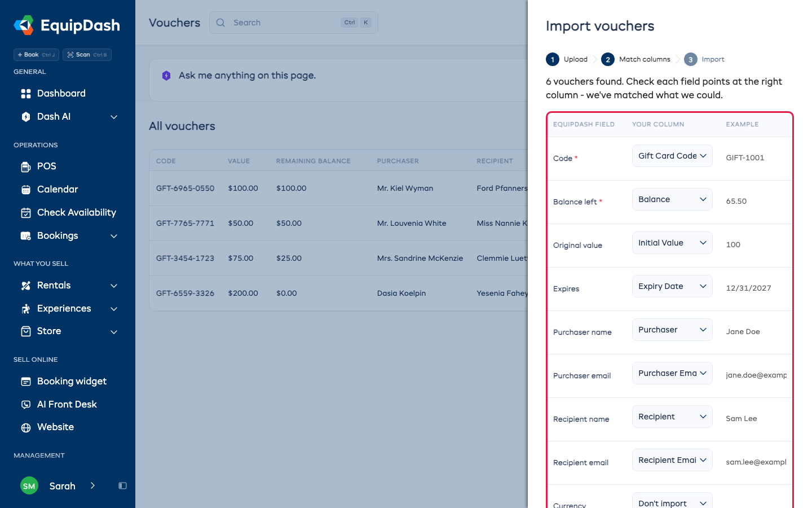The width and height of the screenshot is (812, 508).
Task: Click the REMAINING BALANCE column header
Action: [314, 161]
